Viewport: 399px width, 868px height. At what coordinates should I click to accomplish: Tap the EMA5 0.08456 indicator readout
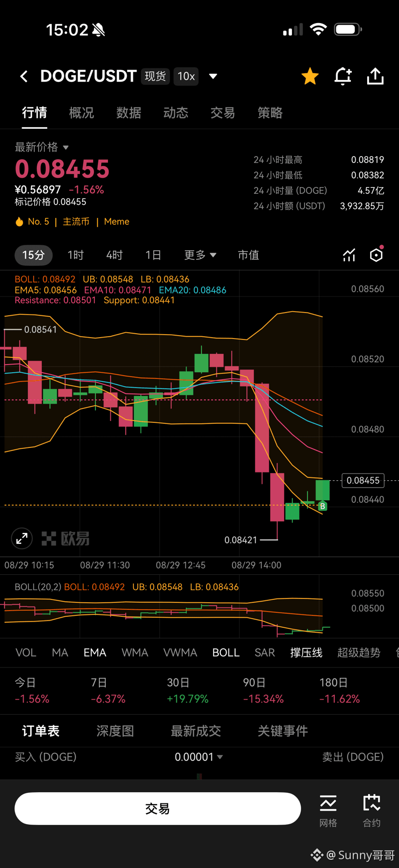point(46,290)
